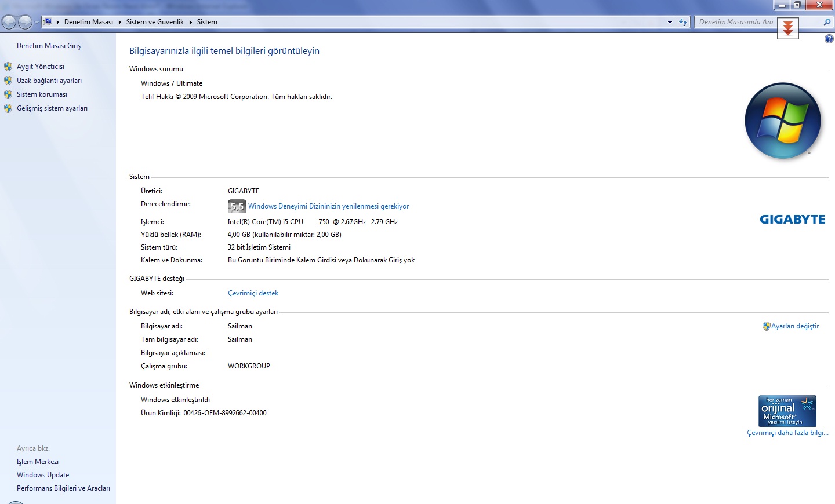Viewport: 835px width, 504px height.
Task: Click the 32 bit İşletim Sistemi value
Action: (x=259, y=247)
